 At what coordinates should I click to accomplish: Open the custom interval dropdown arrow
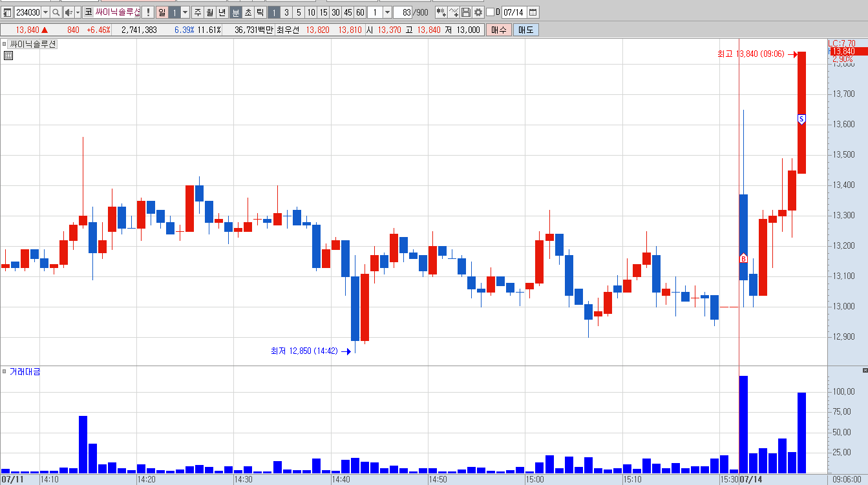pyautogui.click(x=387, y=12)
